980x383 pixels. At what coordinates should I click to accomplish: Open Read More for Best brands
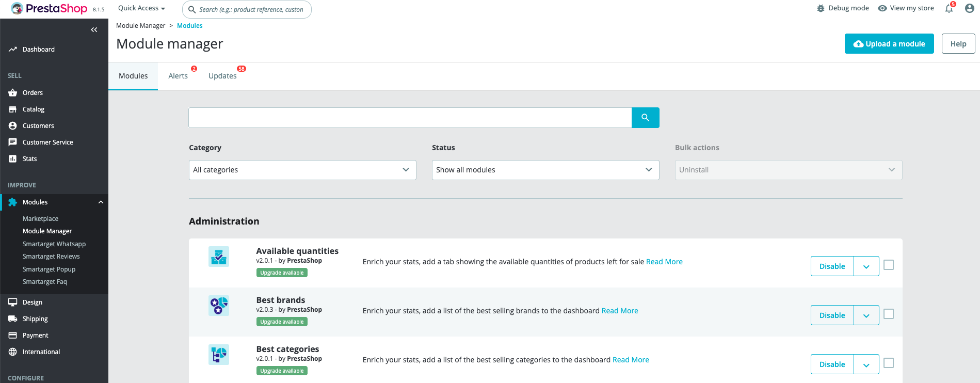(x=620, y=311)
